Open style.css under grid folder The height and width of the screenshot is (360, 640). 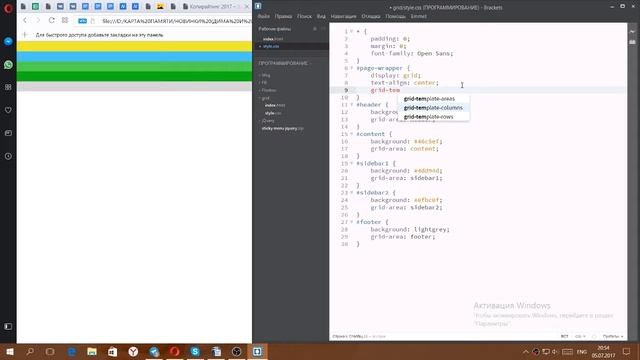[273, 113]
